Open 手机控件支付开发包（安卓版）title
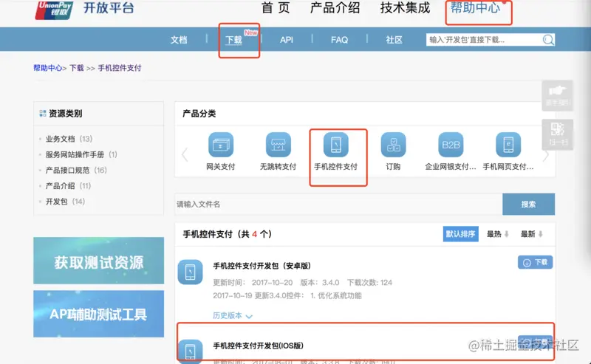The image size is (591, 364). coord(262,266)
